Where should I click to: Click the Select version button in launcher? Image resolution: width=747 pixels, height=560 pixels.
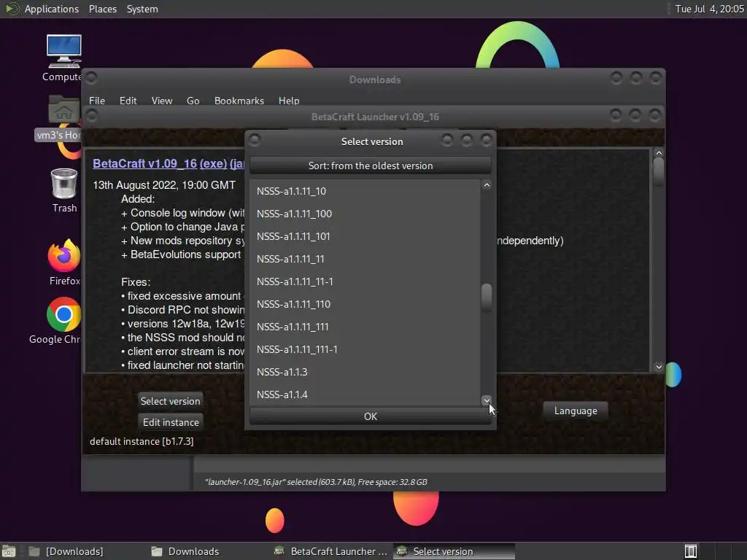tap(170, 401)
